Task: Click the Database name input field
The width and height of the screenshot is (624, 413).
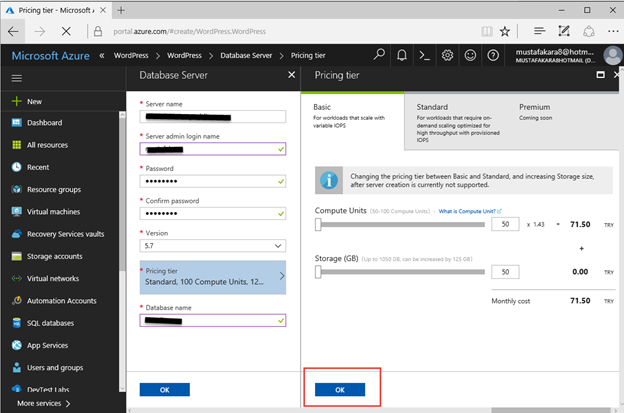Action: coord(213,320)
